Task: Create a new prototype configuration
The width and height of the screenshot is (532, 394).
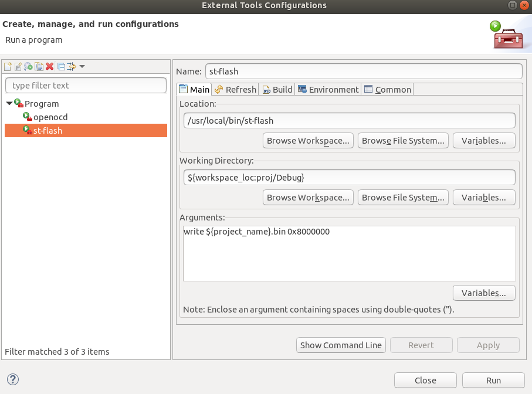Action: pyautogui.click(x=18, y=66)
